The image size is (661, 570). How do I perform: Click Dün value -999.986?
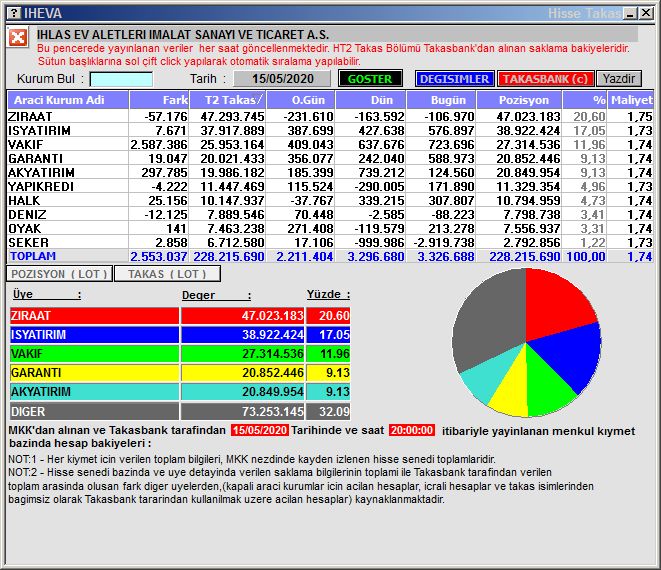(379, 242)
